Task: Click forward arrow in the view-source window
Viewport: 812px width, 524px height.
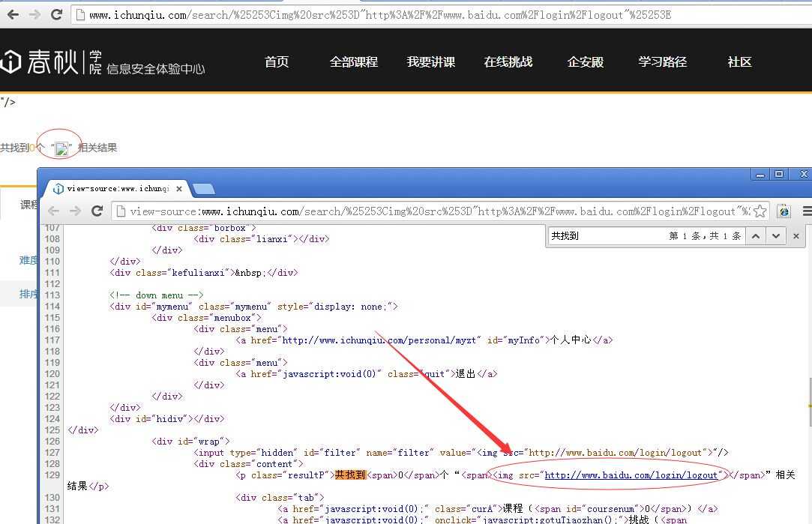Action: point(75,211)
